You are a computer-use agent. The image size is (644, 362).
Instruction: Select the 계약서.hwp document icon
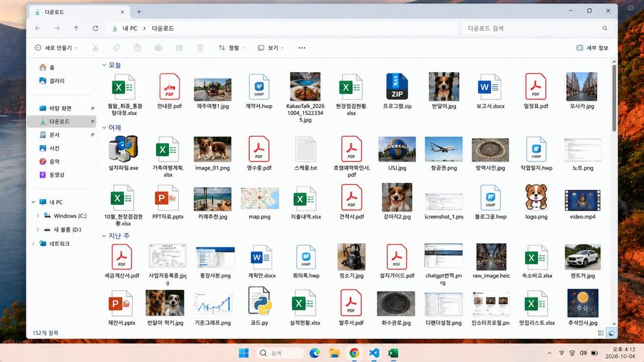coord(258,87)
